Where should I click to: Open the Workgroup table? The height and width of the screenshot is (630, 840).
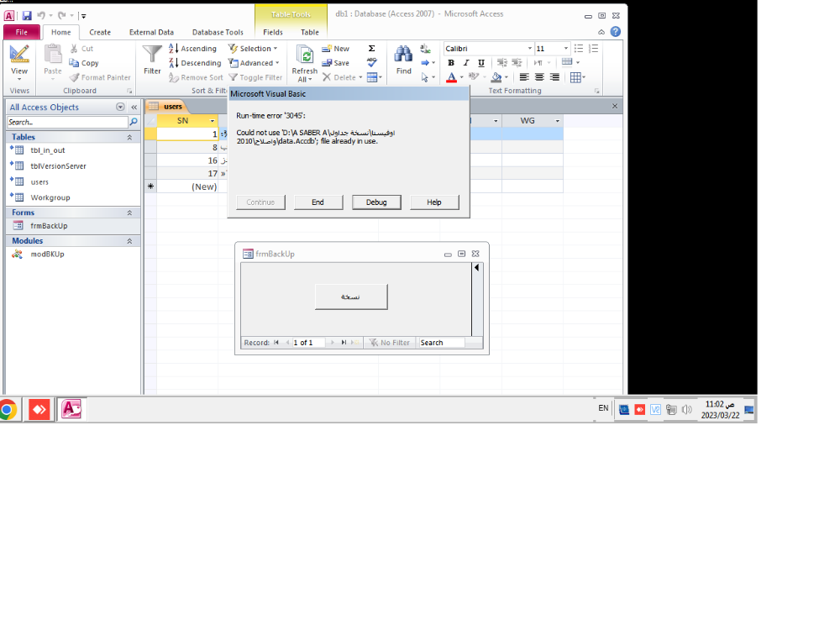[50, 197]
